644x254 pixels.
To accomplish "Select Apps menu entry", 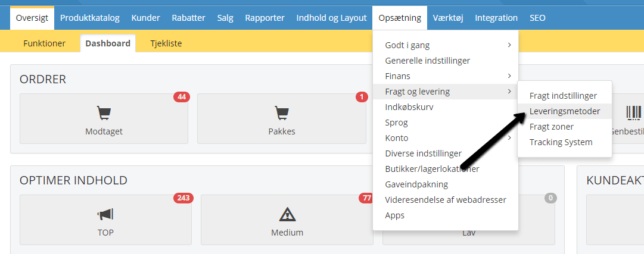I will point(446,215).
